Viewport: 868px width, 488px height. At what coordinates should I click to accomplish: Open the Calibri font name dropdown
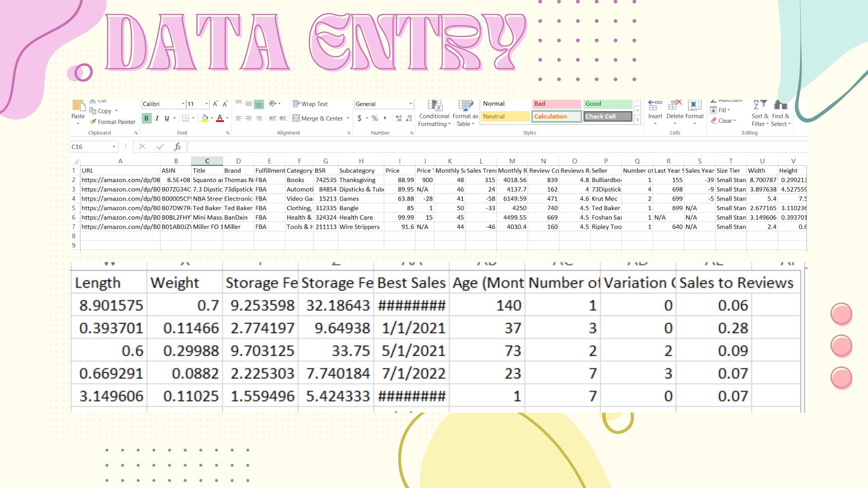(183, 104)
